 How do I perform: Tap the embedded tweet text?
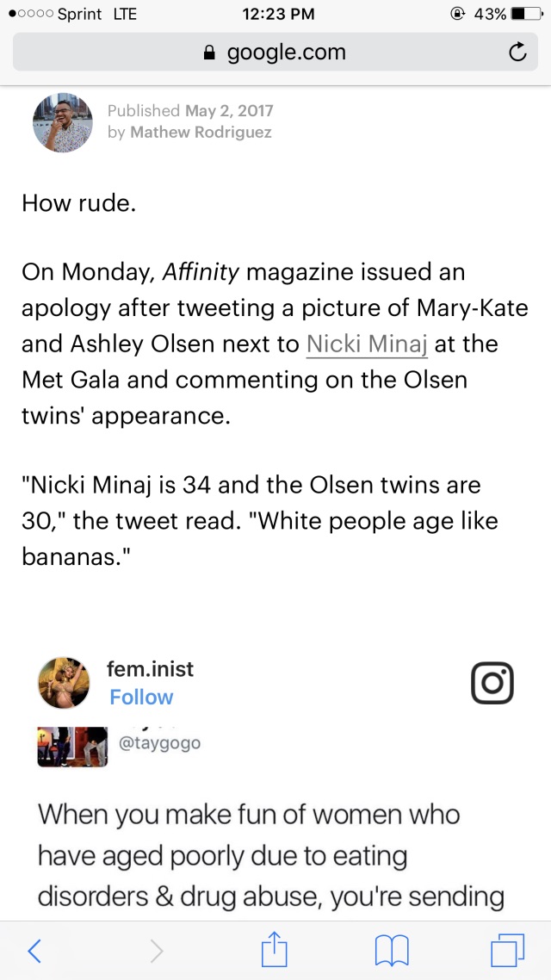[258, 856]
